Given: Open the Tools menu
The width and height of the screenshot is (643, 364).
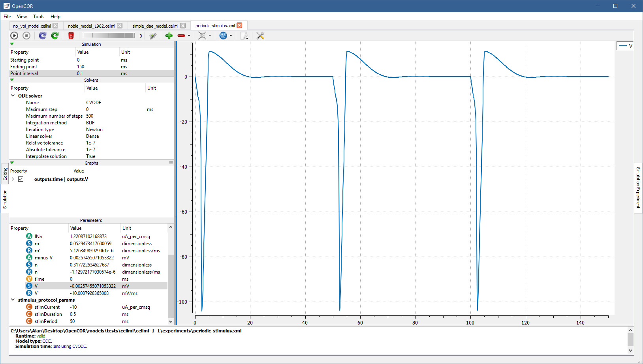Looking at the screenshot, I should pos(39,17).
